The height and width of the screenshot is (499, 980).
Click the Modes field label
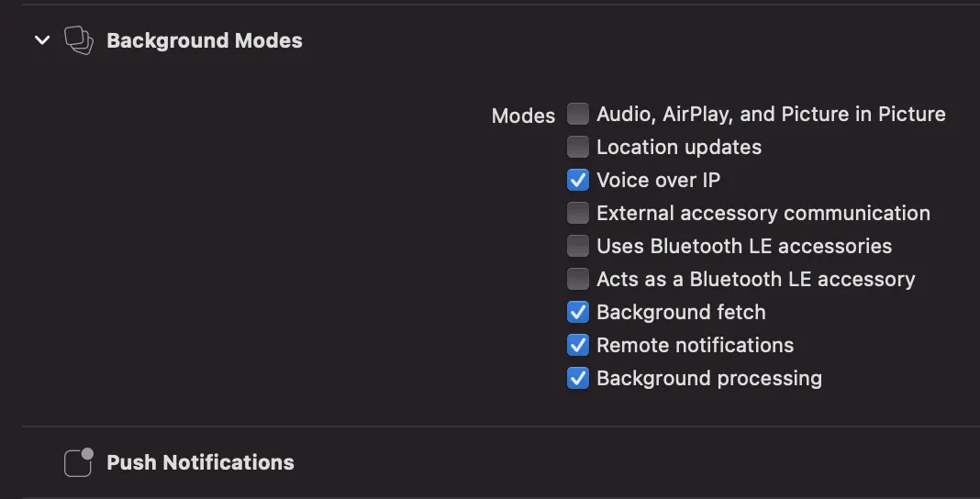523,116
